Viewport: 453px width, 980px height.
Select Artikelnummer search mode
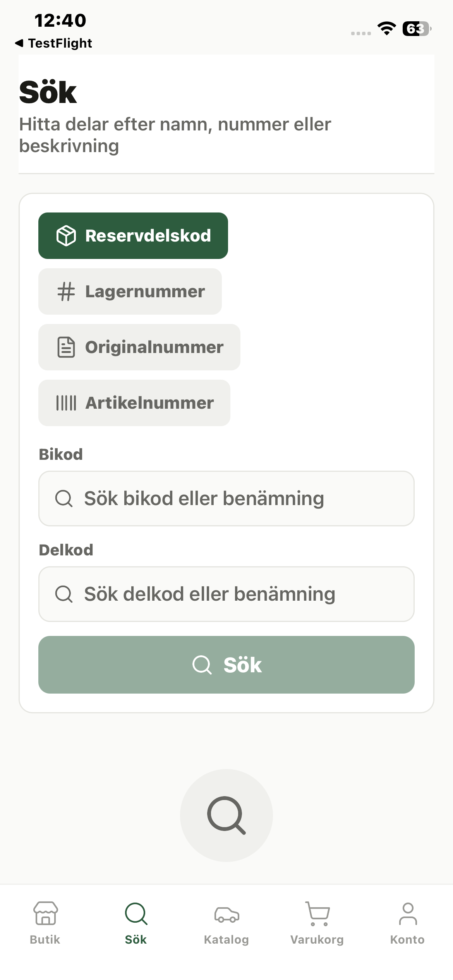click(x=134, y=403)
